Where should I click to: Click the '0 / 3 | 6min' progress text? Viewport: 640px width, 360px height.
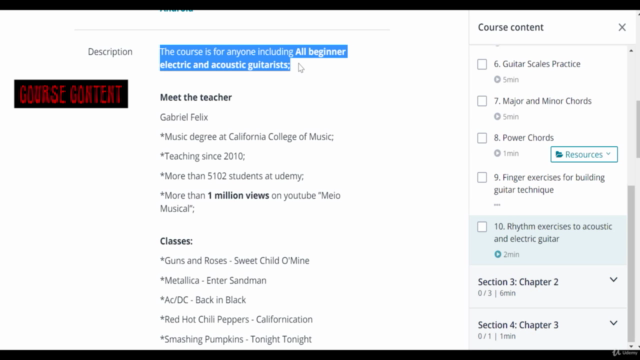(497, 293)
